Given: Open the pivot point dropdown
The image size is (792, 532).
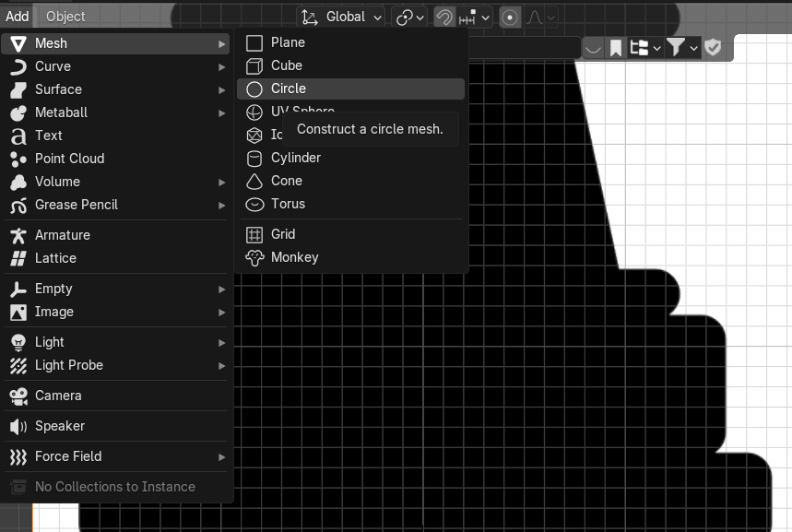Looking at the screenshot, I should 408,17.
